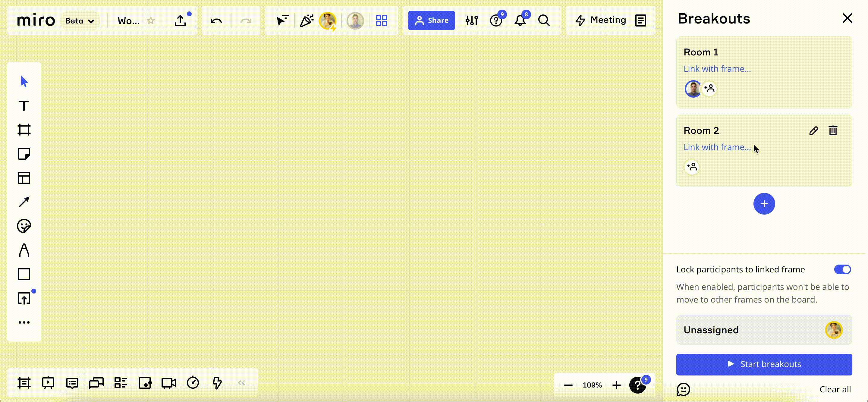Open the Templates tool

point(24,178)
